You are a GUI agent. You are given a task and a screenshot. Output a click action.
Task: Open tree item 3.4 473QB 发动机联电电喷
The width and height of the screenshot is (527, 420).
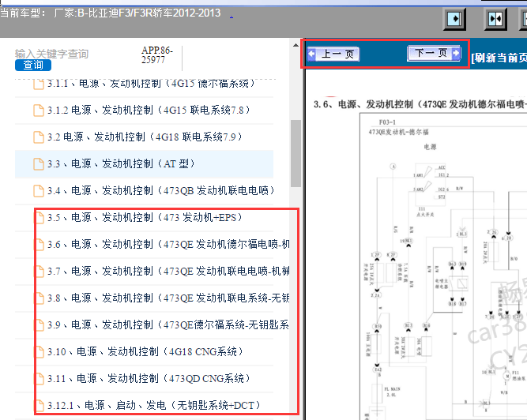click(x=160, y=191)
